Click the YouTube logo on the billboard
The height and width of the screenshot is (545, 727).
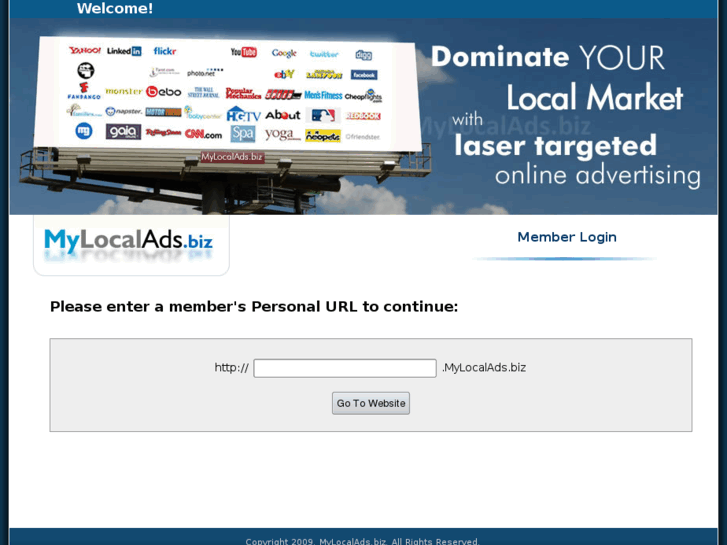pos(244,52)
